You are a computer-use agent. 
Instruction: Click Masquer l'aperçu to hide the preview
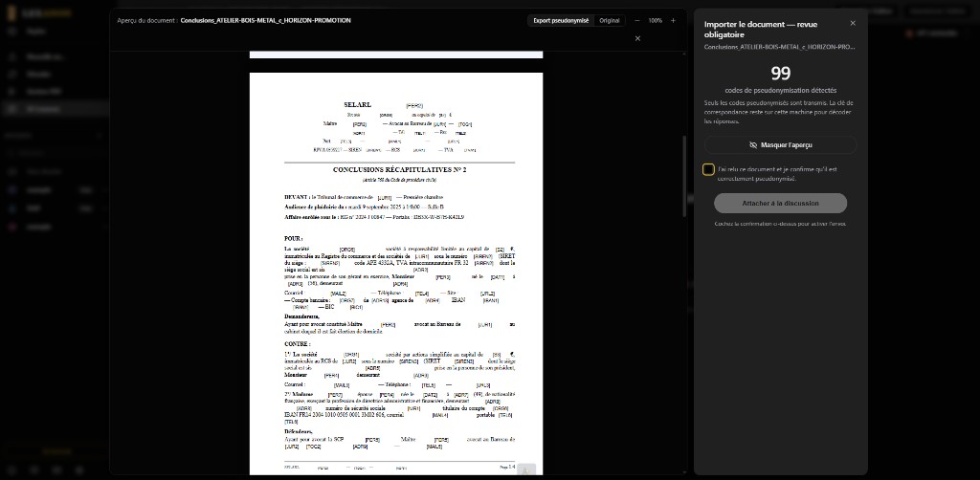[781, 144]
